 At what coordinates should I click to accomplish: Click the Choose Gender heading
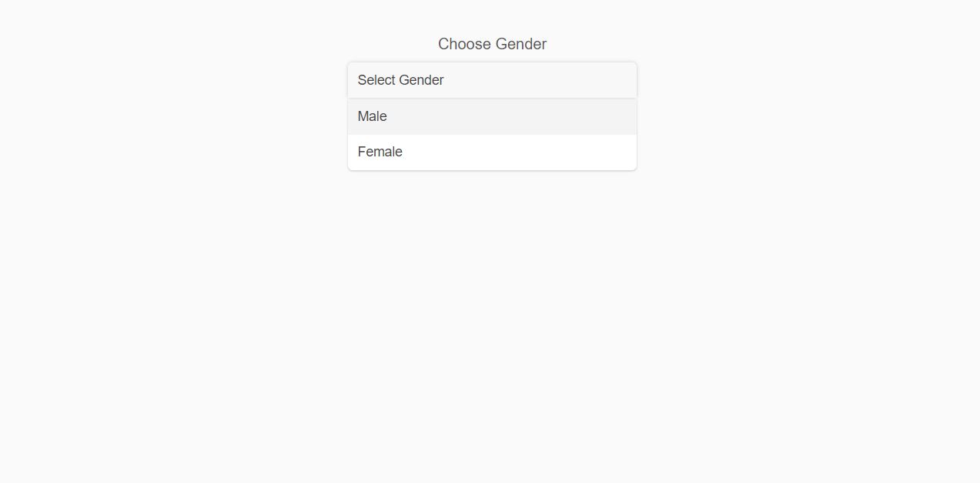point(492,44)
